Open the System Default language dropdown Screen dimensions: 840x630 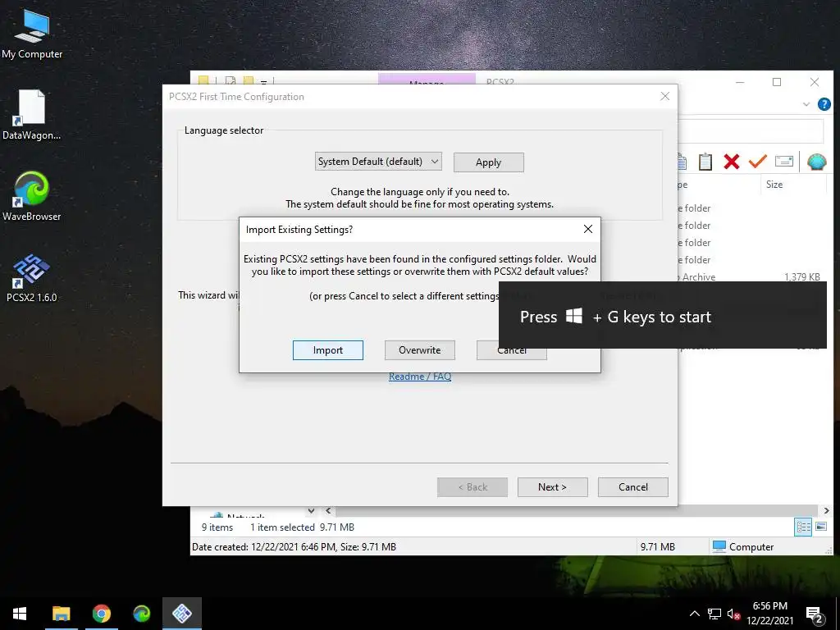(x=378, y=162)
